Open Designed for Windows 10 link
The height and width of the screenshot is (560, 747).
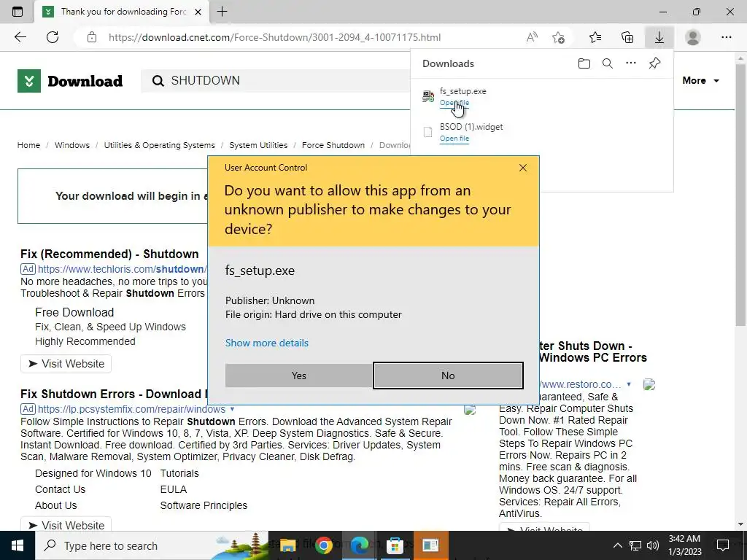point(93,473)
